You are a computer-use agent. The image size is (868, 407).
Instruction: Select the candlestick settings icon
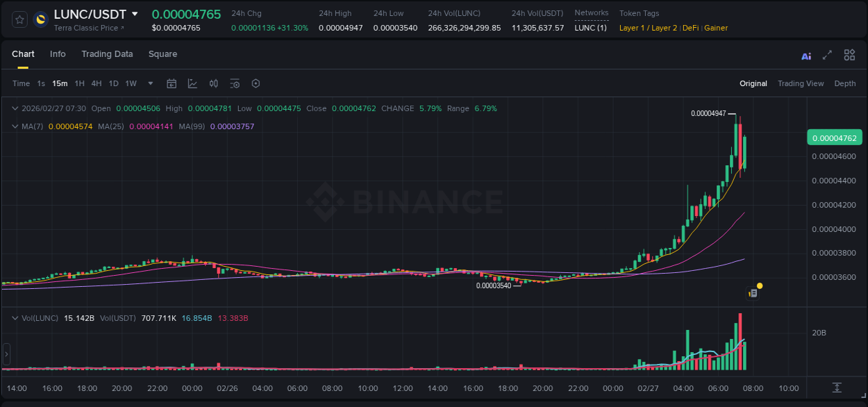click(213, 83)
